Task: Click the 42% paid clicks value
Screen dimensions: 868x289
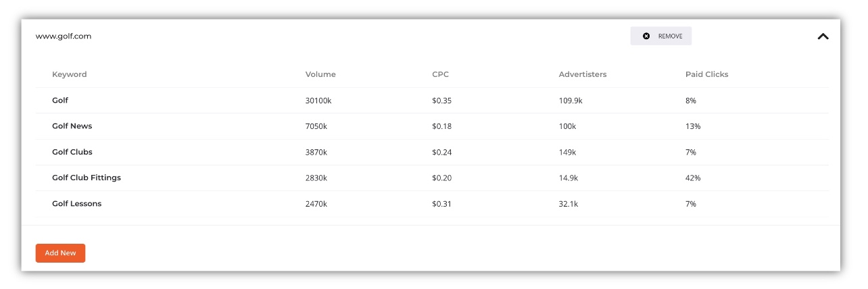Action: click(x=693, y=178)
